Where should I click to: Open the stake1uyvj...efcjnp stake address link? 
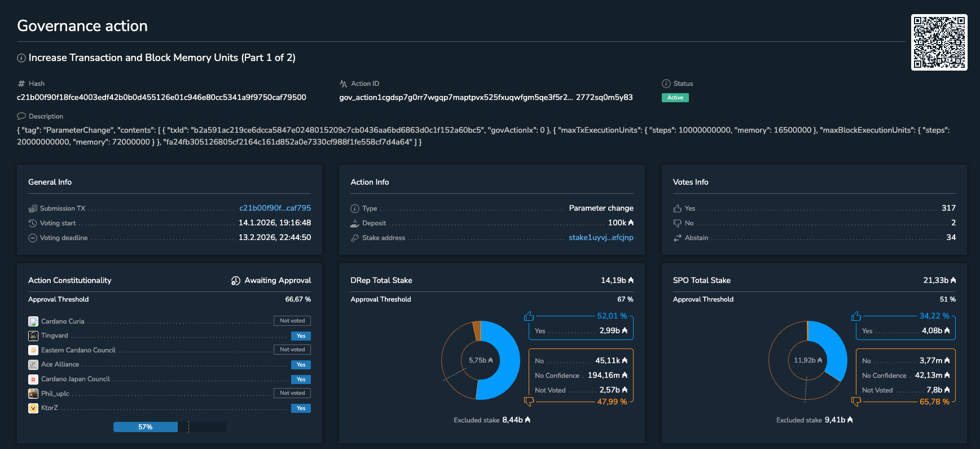point(601,237)
